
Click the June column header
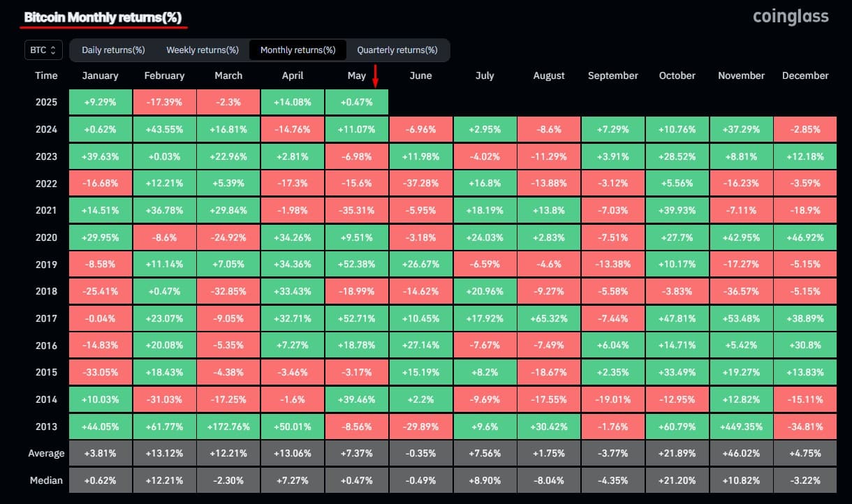click(420, 75)
